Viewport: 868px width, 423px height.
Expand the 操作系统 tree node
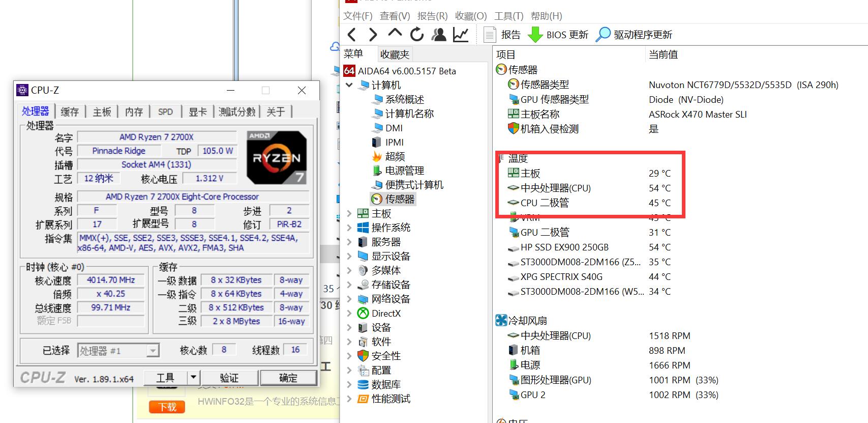(349, 228)
